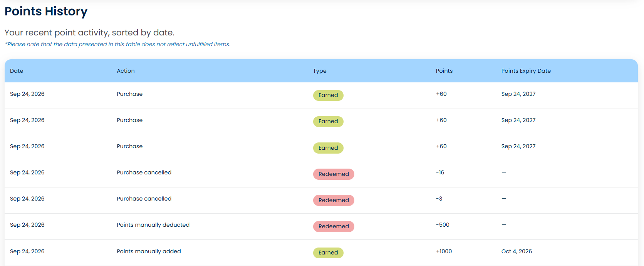Select the "Your recent point activity, sorted by date." subtitle
Viewport: 644px width, 266px height.
point(89,33)
